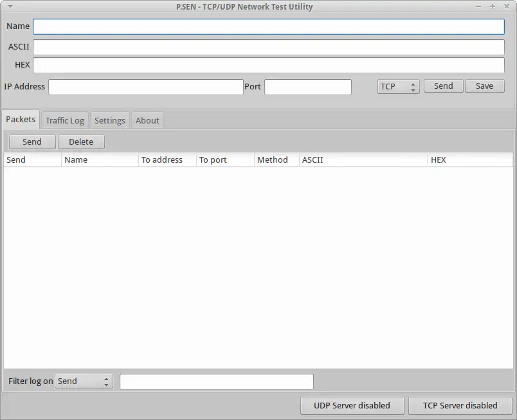Click the ASCII input field
The image size is (517, 420).
[268, 47]
